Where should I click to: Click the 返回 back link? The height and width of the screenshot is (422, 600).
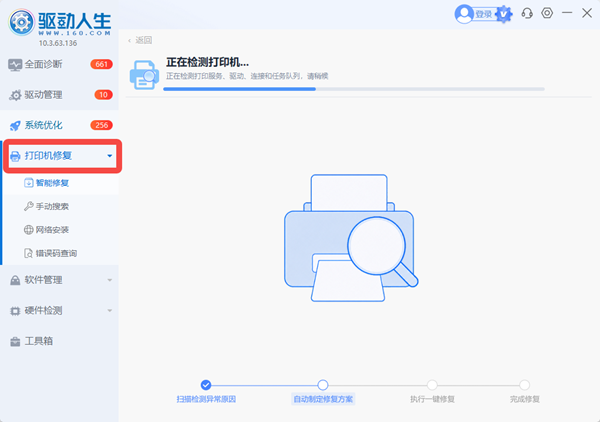pos(140,40)
